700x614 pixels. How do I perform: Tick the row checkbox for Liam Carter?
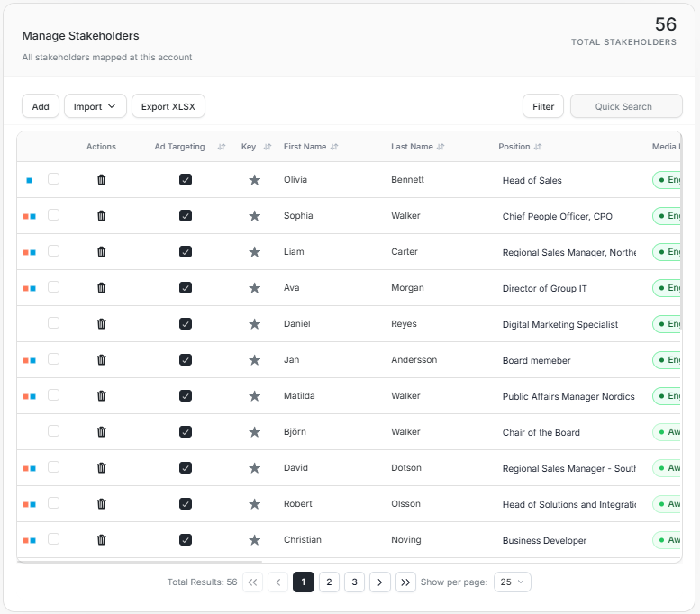[53, 251]
